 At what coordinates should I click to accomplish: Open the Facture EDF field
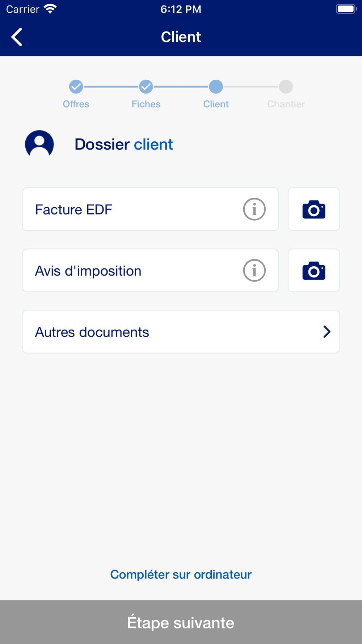[150, 209]
